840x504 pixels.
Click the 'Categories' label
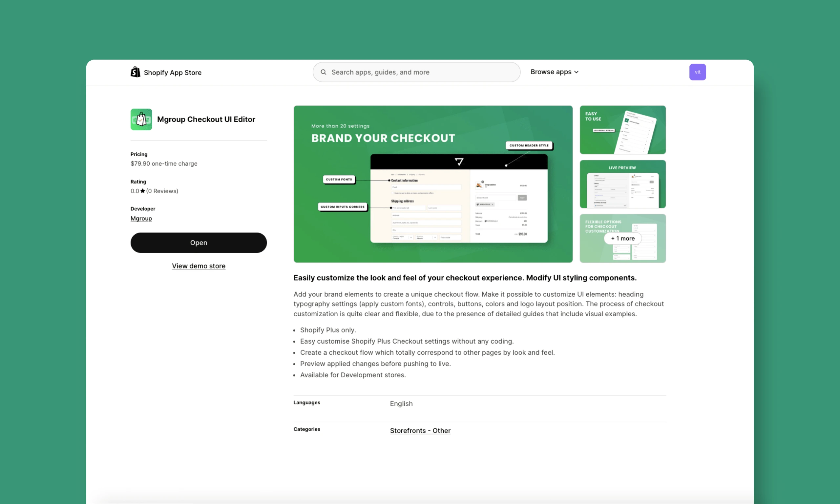pyautogui.click(x=306, y=429)
